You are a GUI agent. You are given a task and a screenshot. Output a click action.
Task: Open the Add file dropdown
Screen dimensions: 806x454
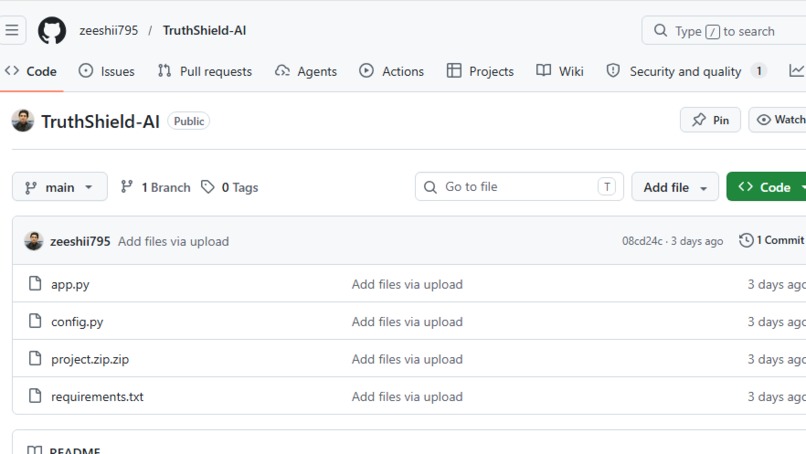675,187
